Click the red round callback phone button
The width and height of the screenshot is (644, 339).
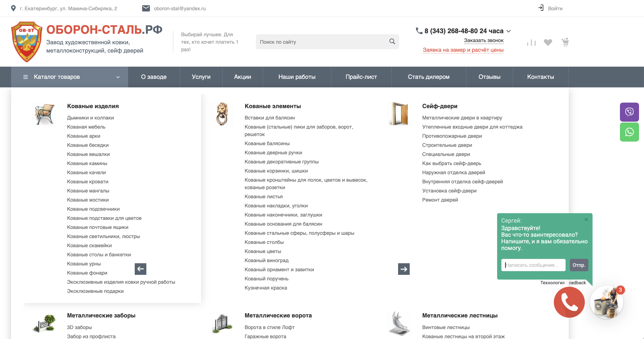coord(569,302)
